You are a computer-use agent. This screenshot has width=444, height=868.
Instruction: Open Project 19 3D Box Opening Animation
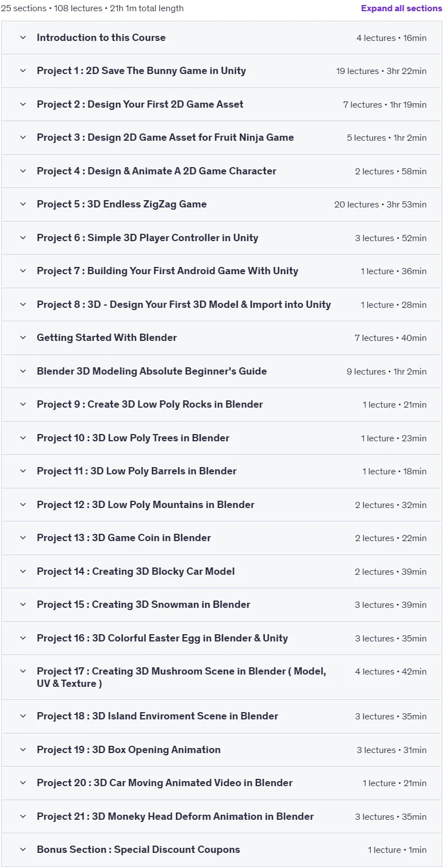pos(221,750)
